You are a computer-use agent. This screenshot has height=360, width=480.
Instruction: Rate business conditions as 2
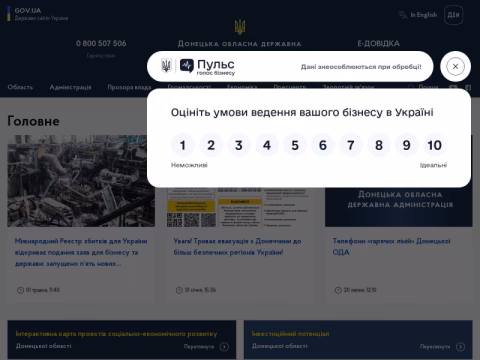[x=211, y=145]
